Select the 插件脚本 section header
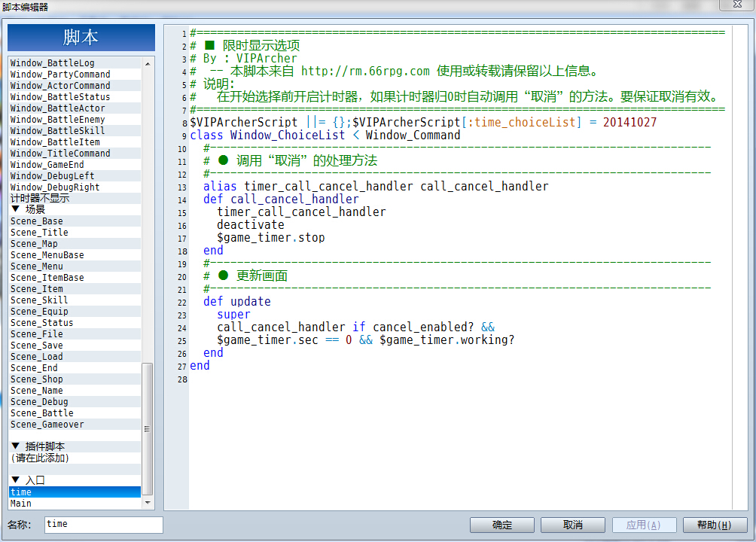This screenshot has width=756, height=542. pyautogui.click(x=75, y=446)
